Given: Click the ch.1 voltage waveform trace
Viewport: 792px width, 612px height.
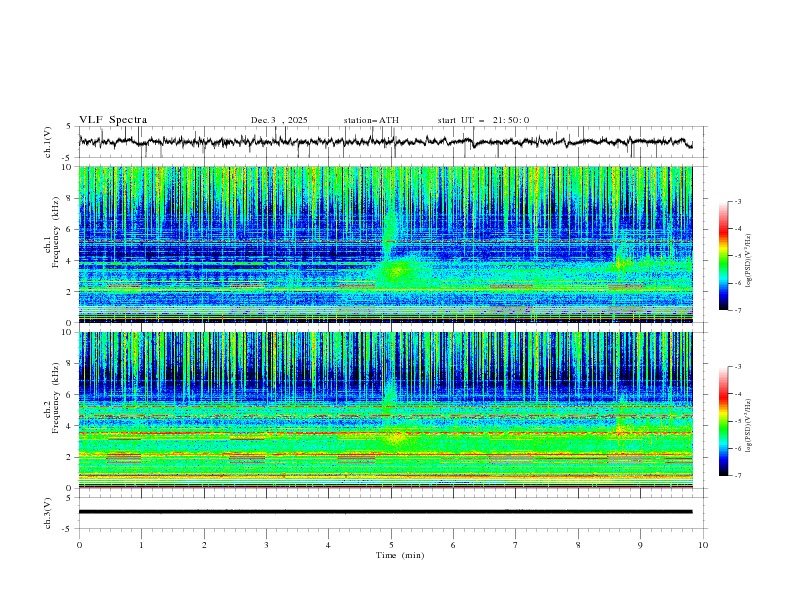Looking at the screenshot, I should coord(385,142).
